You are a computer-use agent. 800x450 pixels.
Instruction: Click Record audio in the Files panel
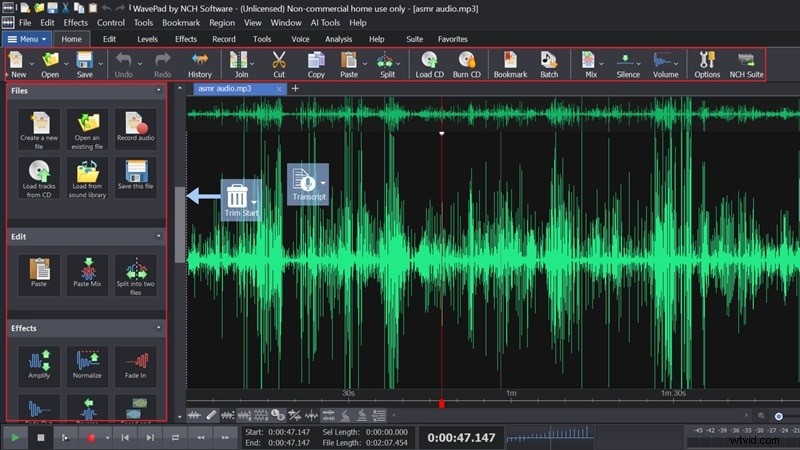click(x=136, y=130)
